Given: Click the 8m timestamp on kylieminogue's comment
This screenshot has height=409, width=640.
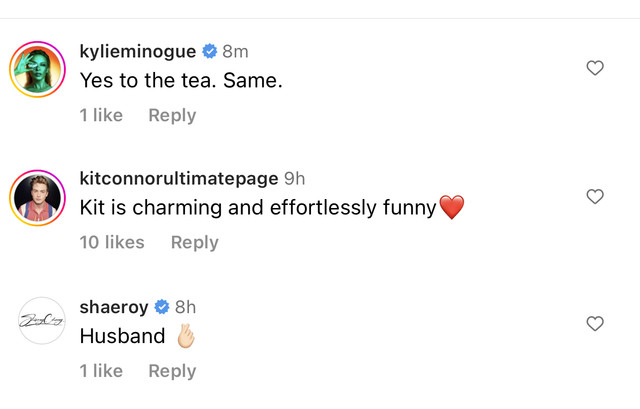Looking at the screenshot, I should coord(236,52).
